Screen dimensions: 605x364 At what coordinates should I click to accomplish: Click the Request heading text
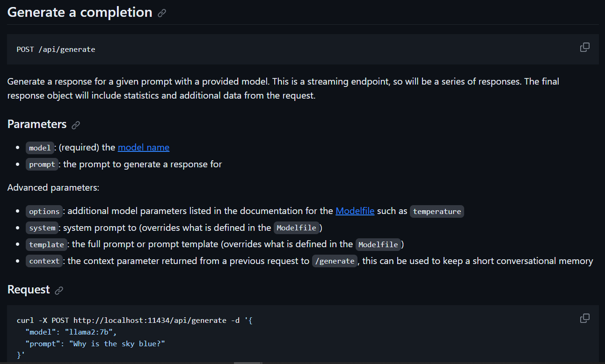point(29,289)
